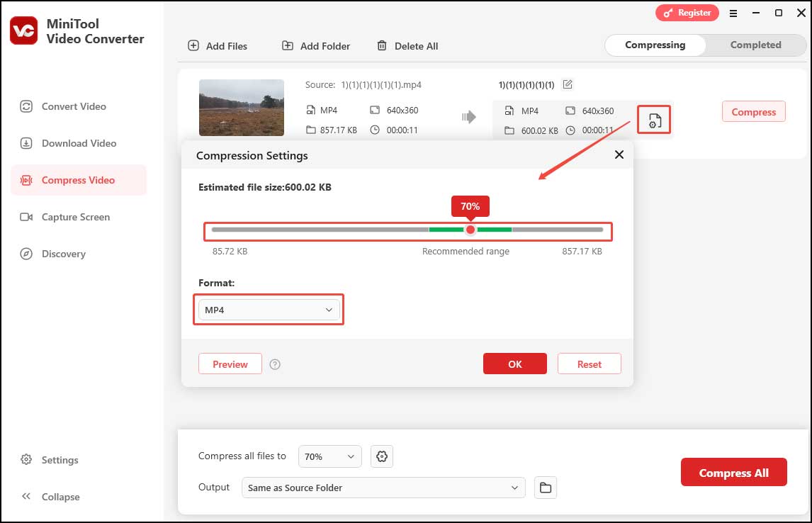
Task: Click the Download Video sidebar icon
Action: click(26, 143)
